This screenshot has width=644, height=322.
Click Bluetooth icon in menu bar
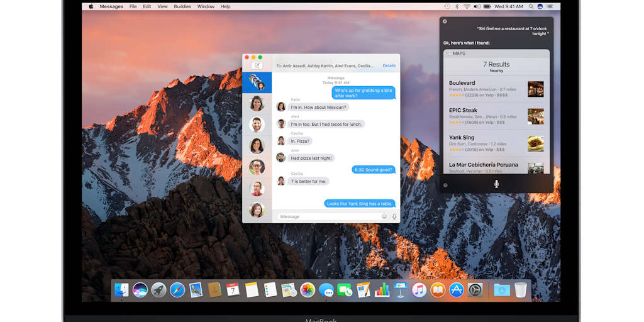[457, 6]
